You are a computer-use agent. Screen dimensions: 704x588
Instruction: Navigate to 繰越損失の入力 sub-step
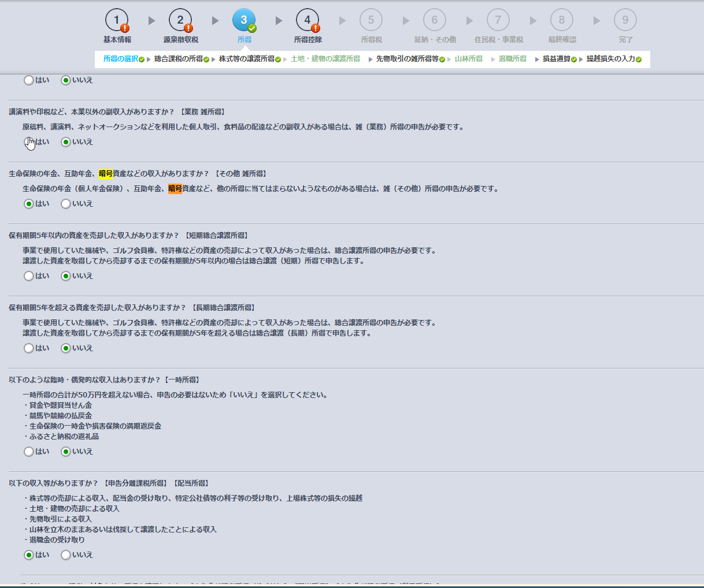coord(610,59)
